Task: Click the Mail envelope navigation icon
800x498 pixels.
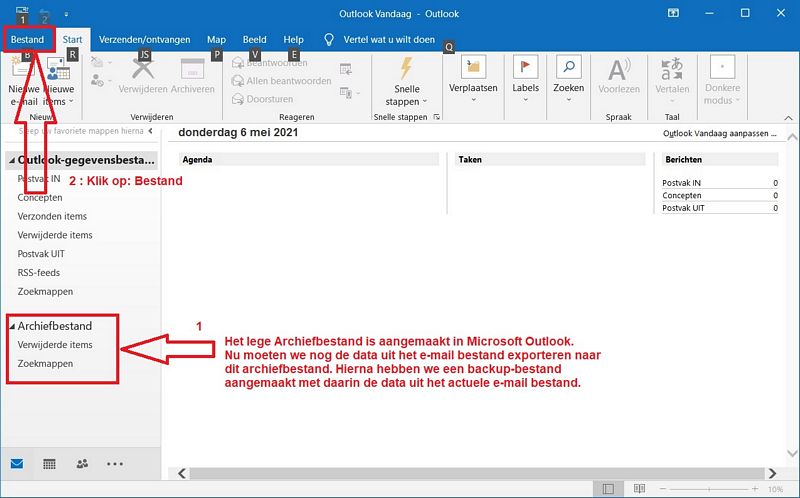Action: point(17,464)
